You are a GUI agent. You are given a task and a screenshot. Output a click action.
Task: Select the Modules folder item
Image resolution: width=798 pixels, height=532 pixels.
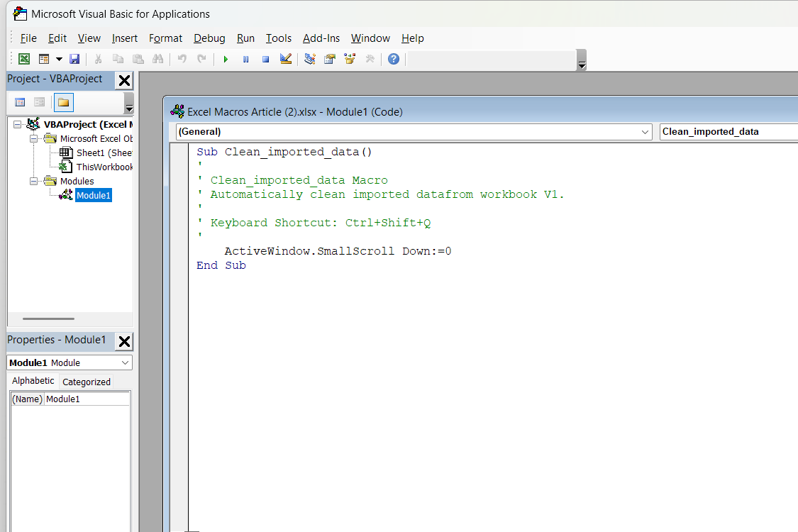(x=77, y=182)
